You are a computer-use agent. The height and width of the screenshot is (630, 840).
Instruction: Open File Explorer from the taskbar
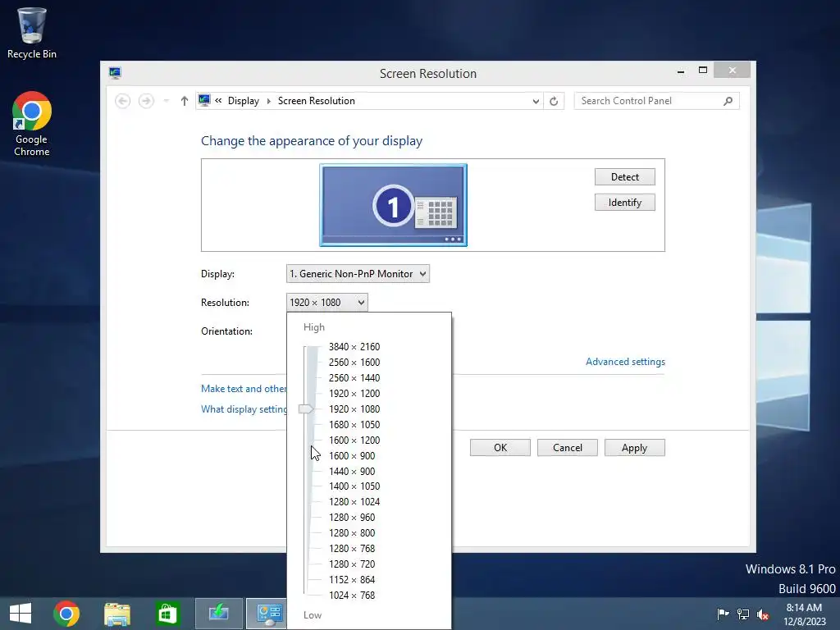(116, 614)
